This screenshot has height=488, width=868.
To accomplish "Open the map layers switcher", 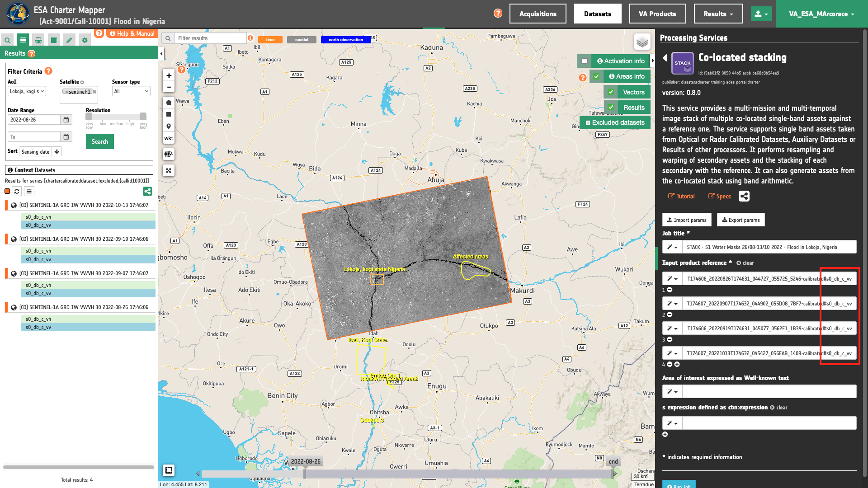I will coord(642,42).
